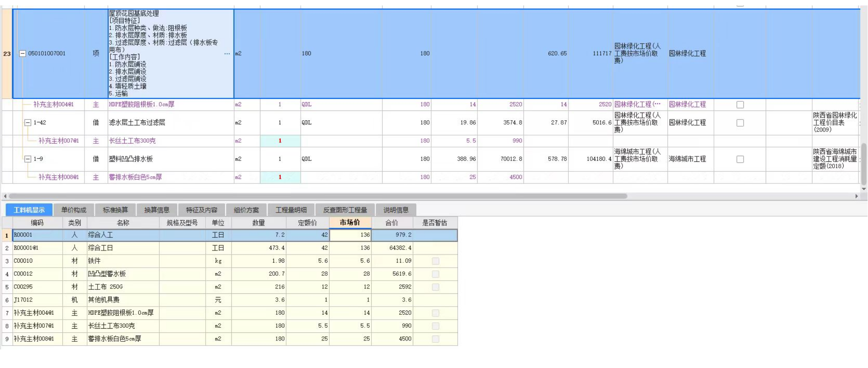This screenshot has width=868, height=368.
Task: Open the 组价方案 tab
Action: (x=246, y=210)
